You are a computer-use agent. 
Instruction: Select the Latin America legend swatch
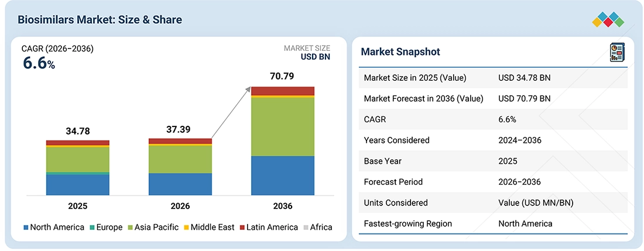(x=242, y=227)
